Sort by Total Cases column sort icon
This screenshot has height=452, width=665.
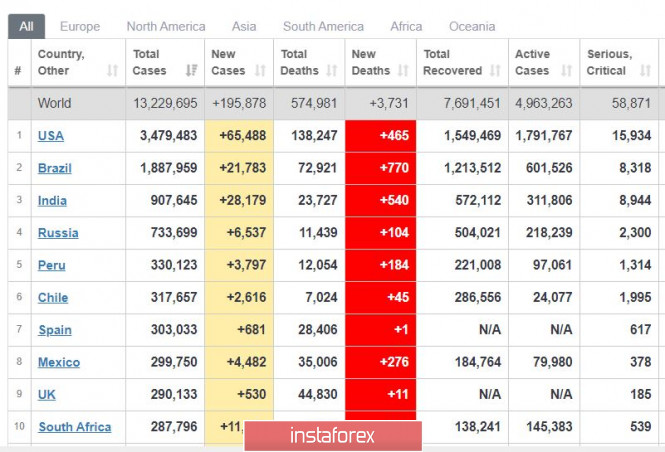coord(191,71)
